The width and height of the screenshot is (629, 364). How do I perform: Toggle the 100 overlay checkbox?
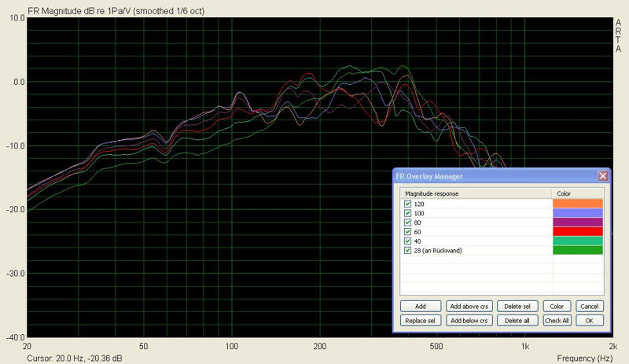pyautogui.click(x=407, y=213)
